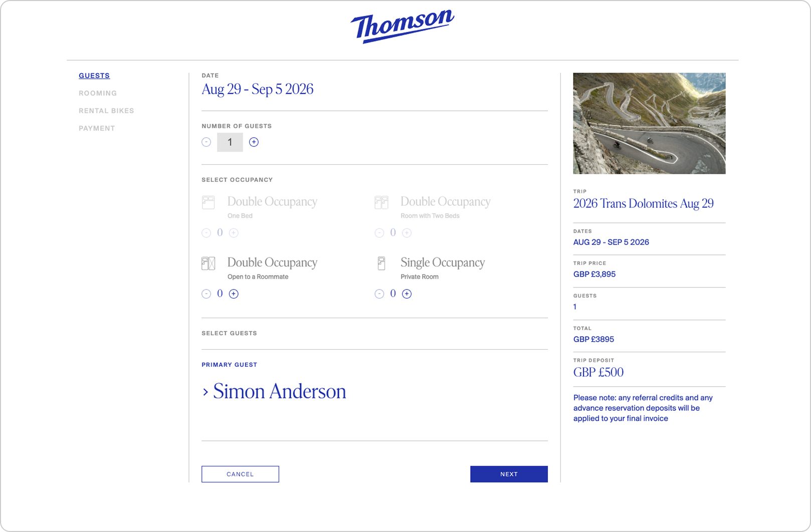This screenshot has width=811, height=532.
Task: Click the Single Occupancy private room icon
Action: click(381, 263)
